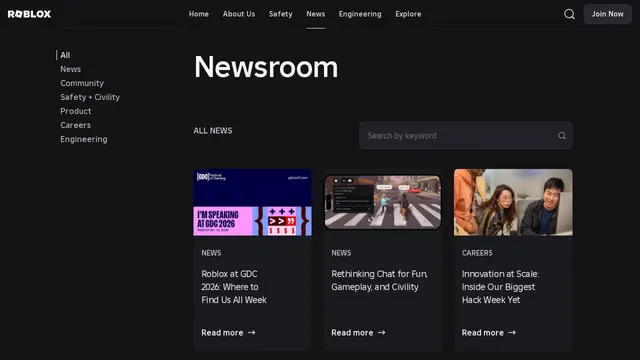The height and width of the screenshot is (360, 640).
Task: Open the header search magnifier icon
Action: (569, 14)
